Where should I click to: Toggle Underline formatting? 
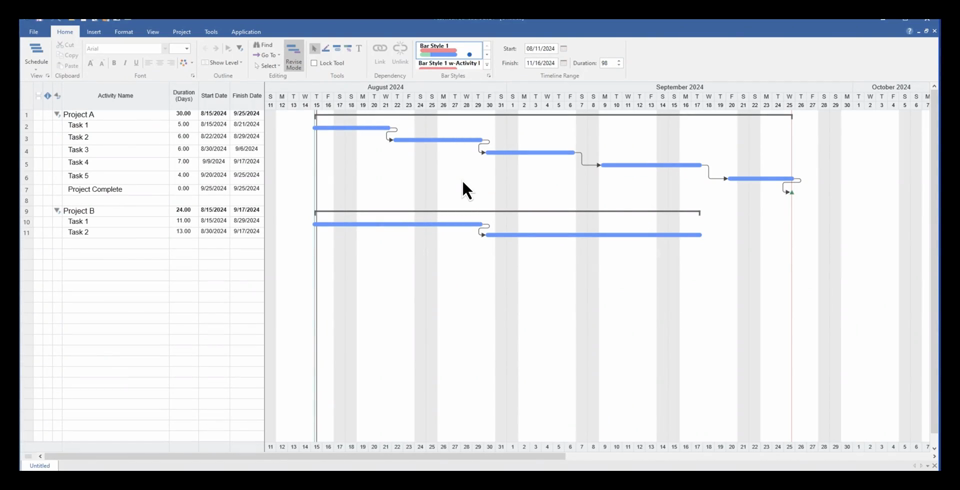[136, 63]
